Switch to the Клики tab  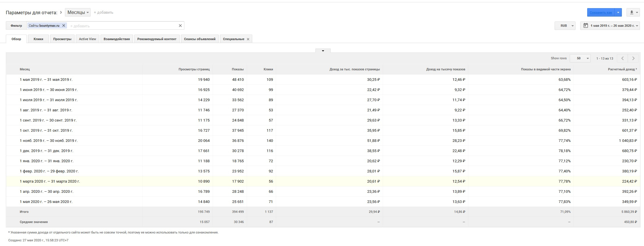[38, 39]
